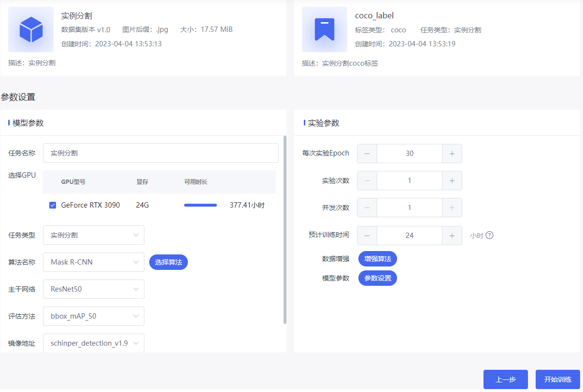Click the 参数设置 button
Viewport: 583px width, 392px height.
tap(378, 278)
